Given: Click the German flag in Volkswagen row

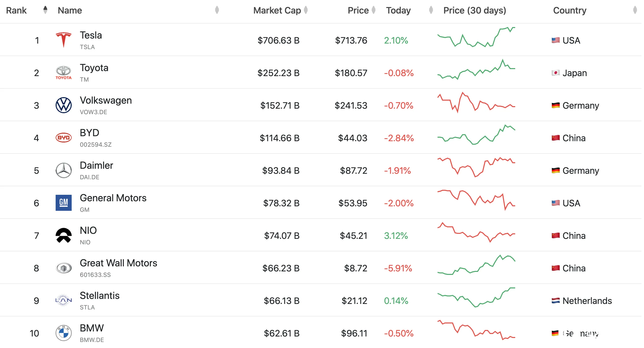Looking at the screenshot, I should click(x=556, y=105).
